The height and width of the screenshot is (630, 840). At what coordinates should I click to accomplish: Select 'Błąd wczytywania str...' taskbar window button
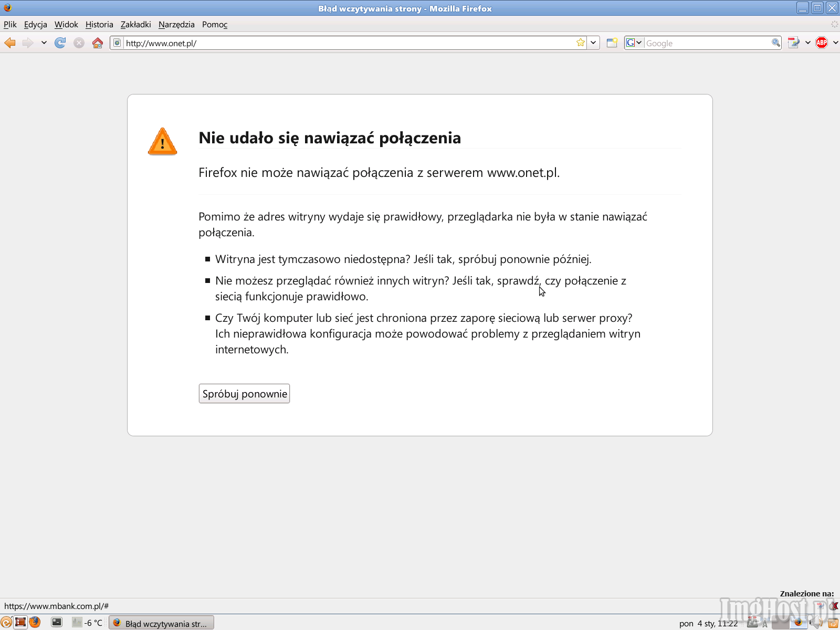(161, 623)
